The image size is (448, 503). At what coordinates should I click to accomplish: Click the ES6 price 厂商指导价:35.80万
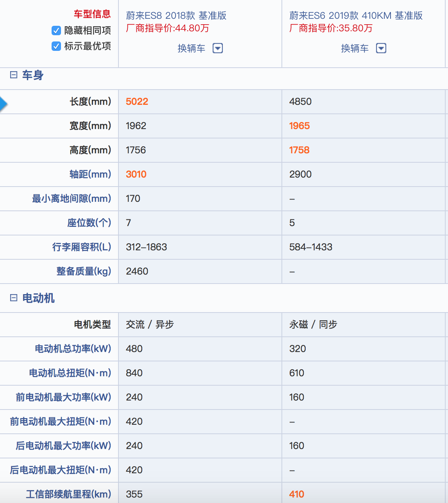point(331,28)
